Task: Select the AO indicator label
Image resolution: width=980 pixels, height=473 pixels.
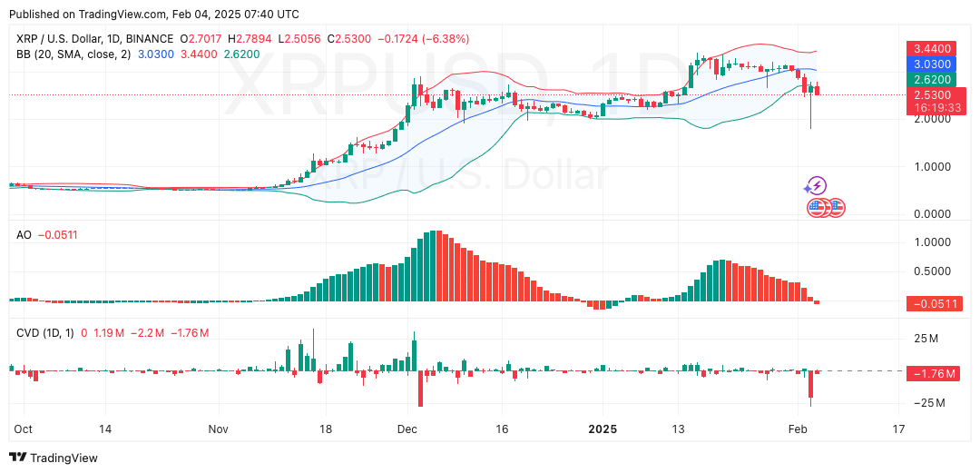Action: click(x=24, y=235)
